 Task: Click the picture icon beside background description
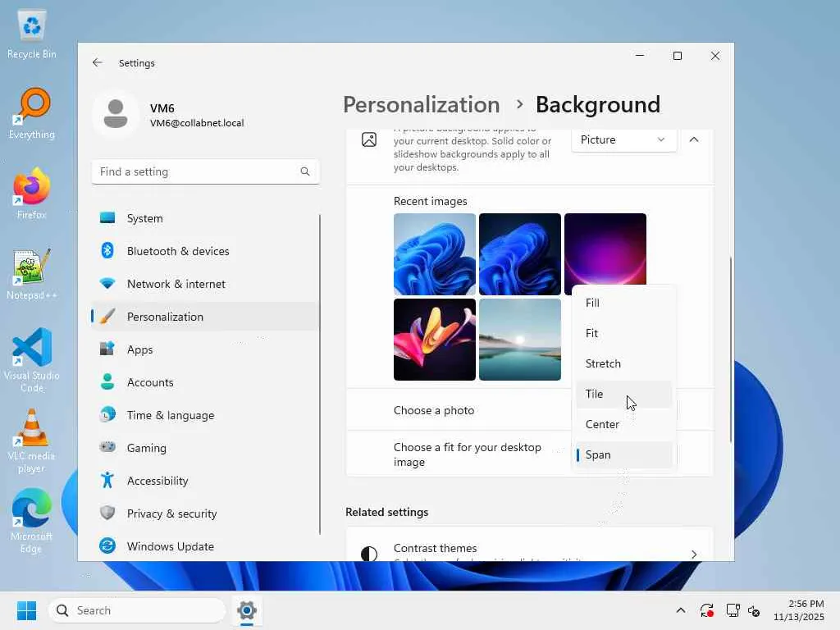coord(369,139)
